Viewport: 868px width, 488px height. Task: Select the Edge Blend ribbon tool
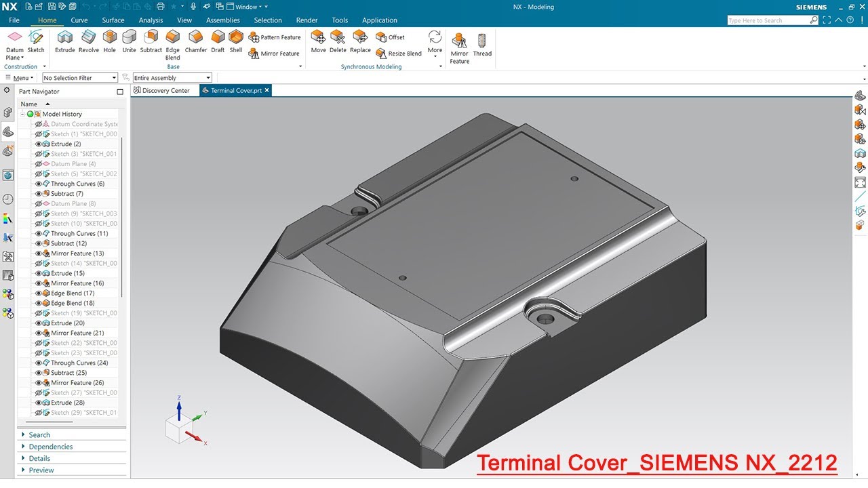[173, 45]
